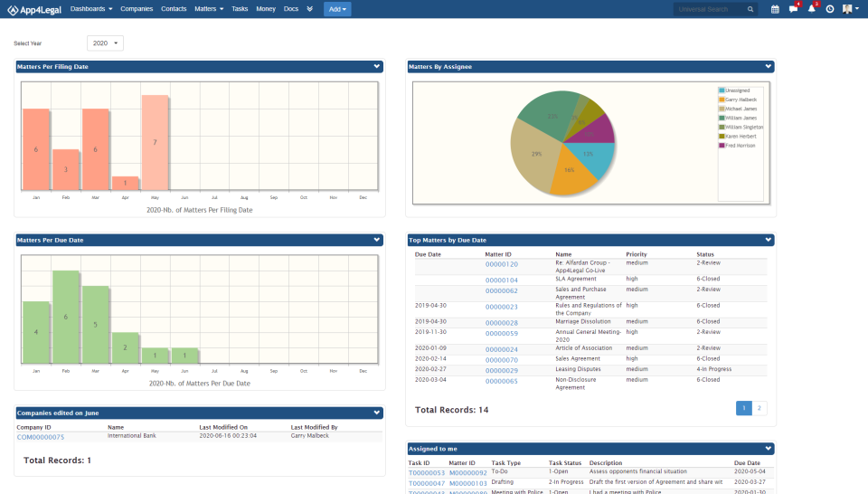Go to page 2 of Top Matters
This screenshot has height=494, width=868.
coord(759,408)
